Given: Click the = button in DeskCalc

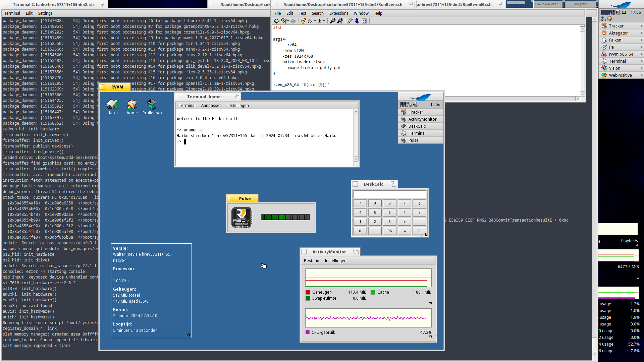Looking at the screenshot, I should point(405,231).
